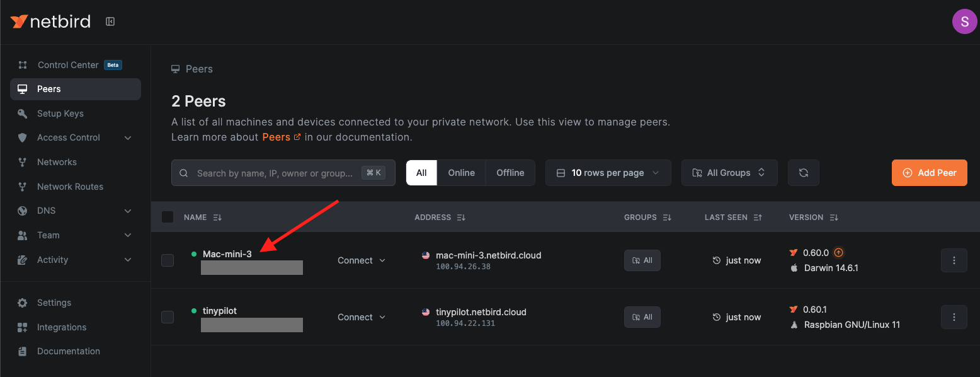
Task: Select the Peers icon in the sidebar
Action: [x=23, y=89]
